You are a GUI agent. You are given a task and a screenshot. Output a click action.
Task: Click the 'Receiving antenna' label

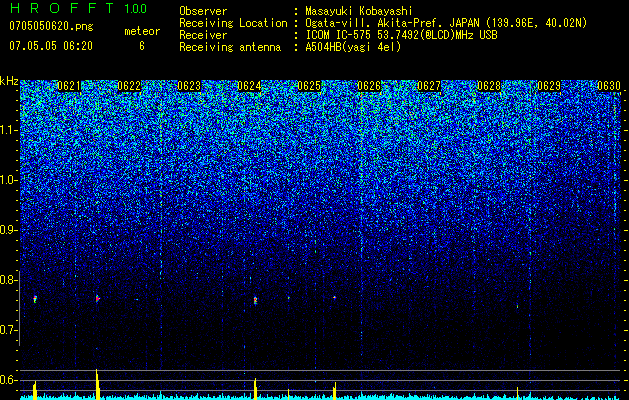pos(230,47)
